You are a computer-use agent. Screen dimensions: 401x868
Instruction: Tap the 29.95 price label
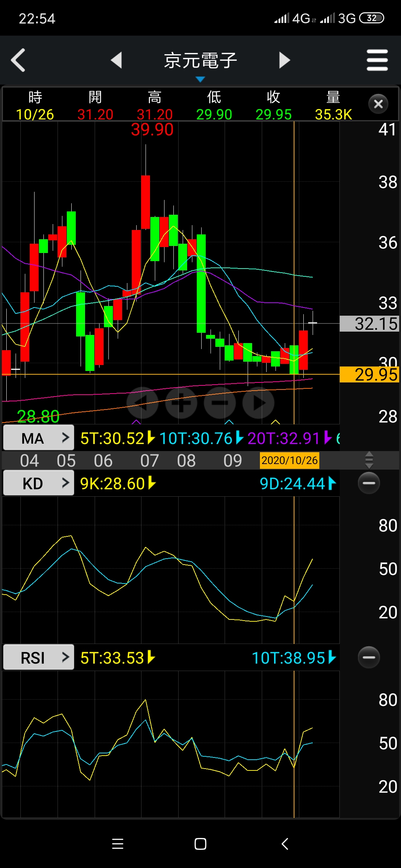[369, 375]
